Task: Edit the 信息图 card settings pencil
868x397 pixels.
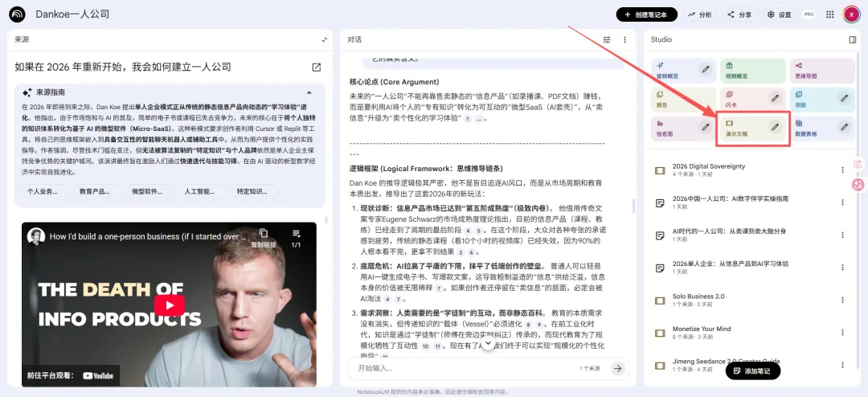Action: pyautogui.click(x=706, y=127)
